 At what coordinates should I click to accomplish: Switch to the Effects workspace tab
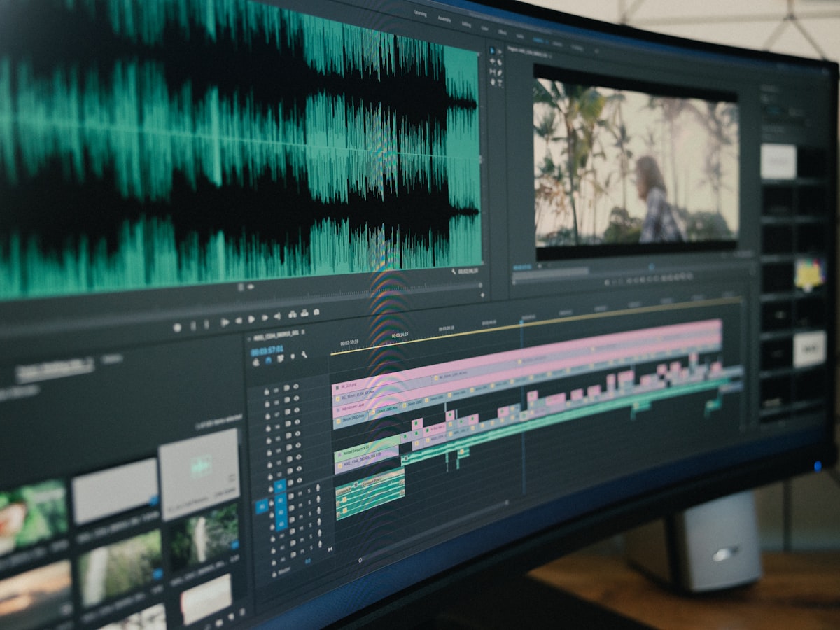coord(503,32)
